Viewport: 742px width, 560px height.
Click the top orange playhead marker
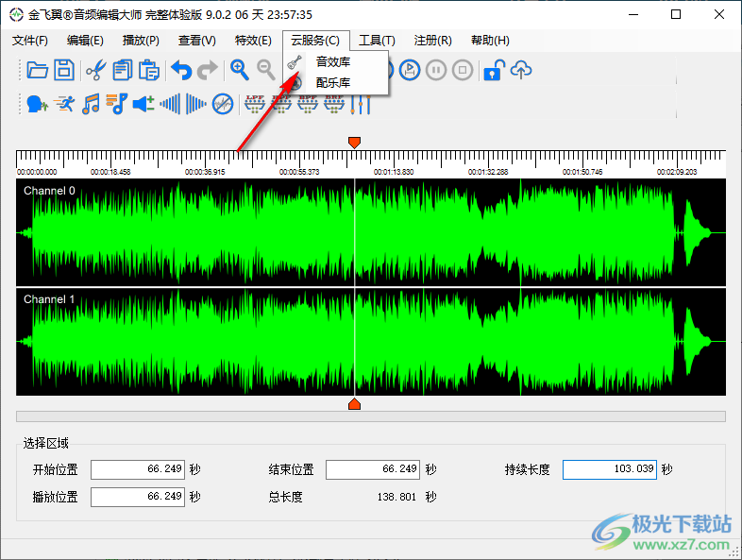click(x=354, y=142)
